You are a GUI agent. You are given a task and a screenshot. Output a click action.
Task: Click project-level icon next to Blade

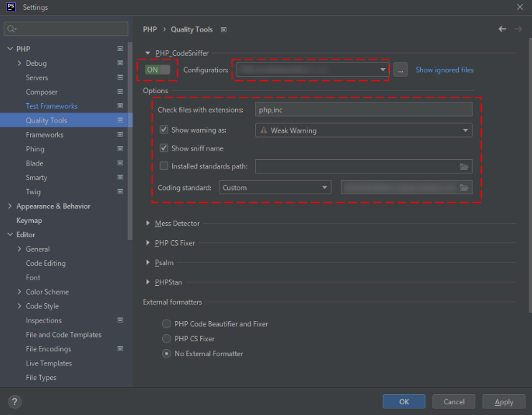click(120, 163)
